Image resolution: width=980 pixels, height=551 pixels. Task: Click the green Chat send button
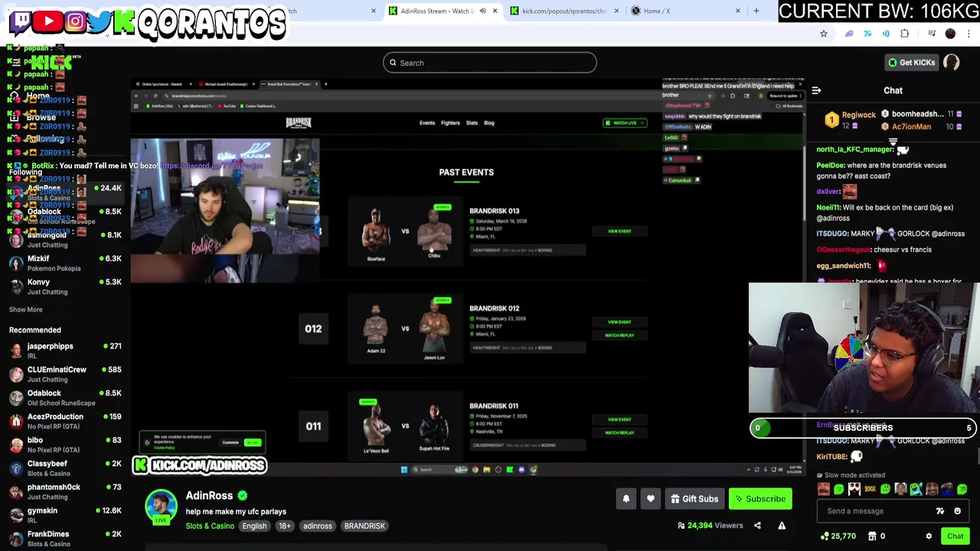(x=955, y=536)
